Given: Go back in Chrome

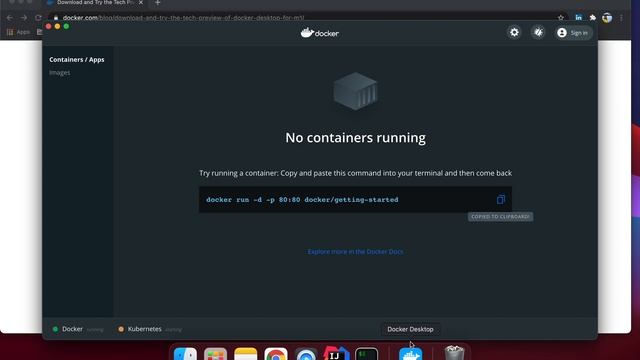Looking at the screenshot, I should (x=10, y=18).
